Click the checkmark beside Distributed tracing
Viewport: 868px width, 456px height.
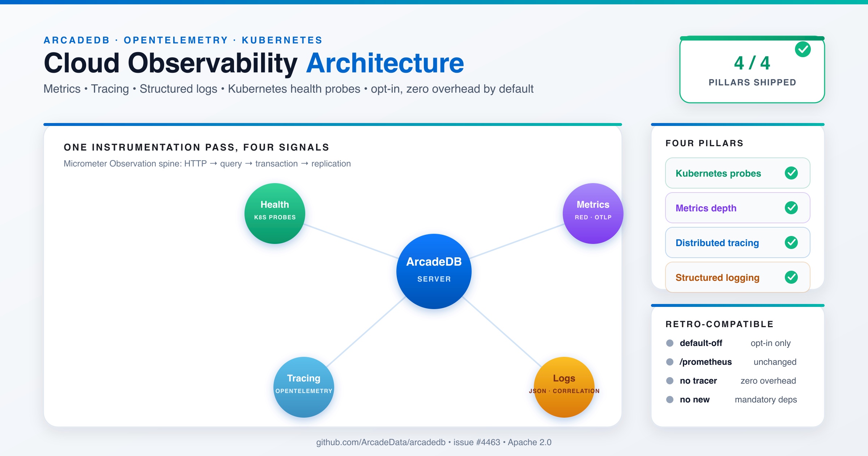pos(791,242)
